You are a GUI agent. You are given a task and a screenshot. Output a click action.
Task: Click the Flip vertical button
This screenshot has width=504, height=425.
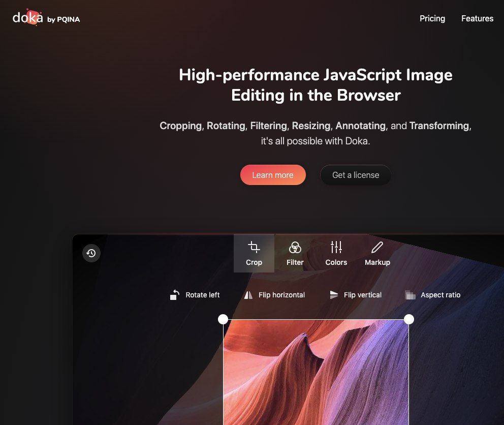356,295
